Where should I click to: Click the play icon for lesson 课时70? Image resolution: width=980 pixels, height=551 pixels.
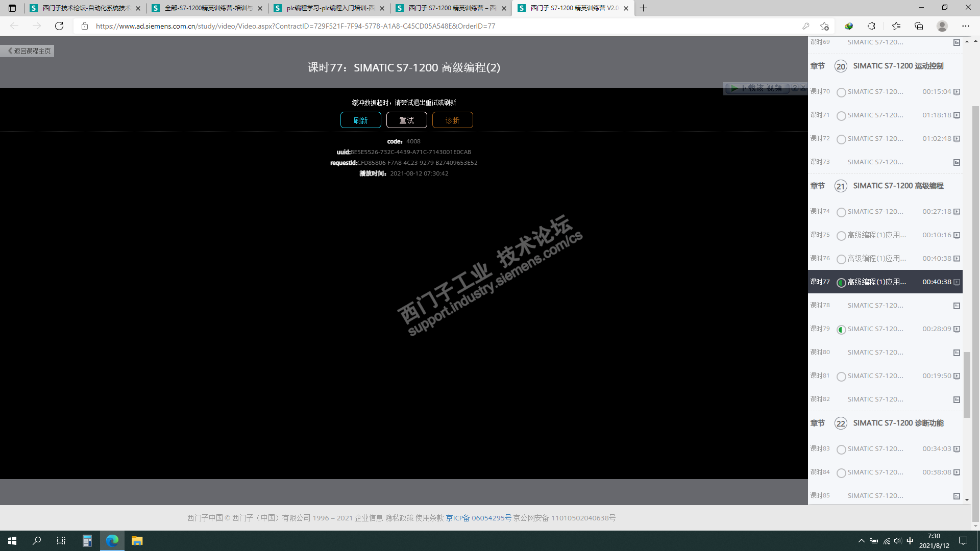point(957,92)
